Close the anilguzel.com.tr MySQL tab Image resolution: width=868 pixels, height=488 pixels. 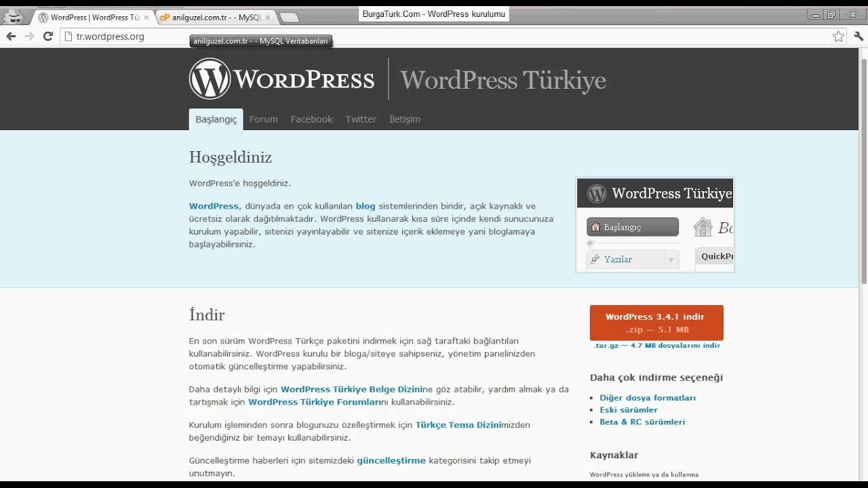coord(268,18)
